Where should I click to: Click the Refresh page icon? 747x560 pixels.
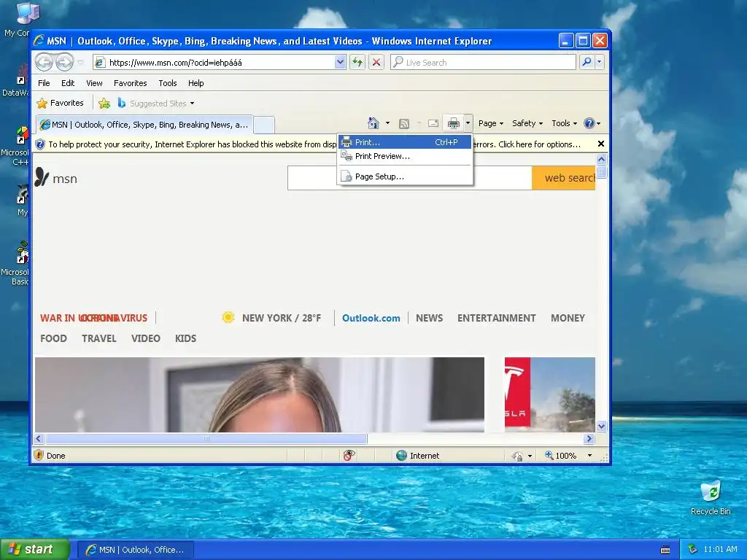[357, 63]
